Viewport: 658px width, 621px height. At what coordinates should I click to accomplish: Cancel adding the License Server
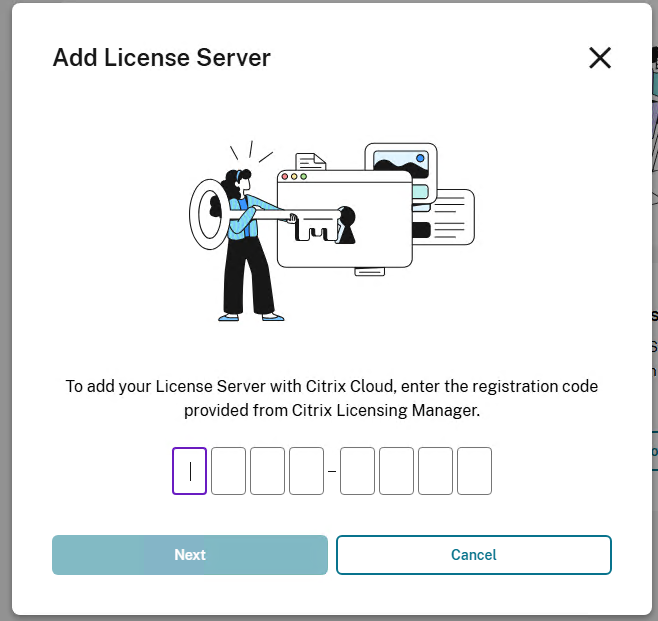[x=473, y=555]
